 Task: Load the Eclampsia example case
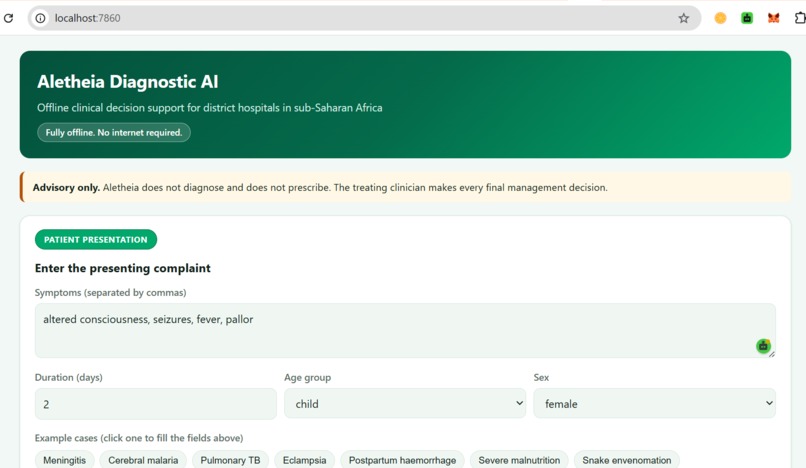coord(304,460)
